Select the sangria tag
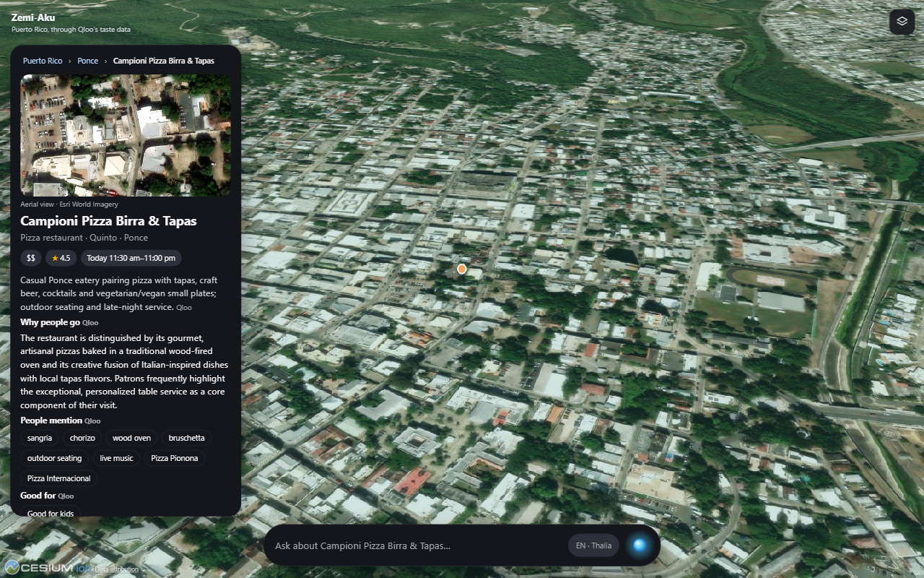Viewport: 924px width, 578px height. (x=40, y=438)
